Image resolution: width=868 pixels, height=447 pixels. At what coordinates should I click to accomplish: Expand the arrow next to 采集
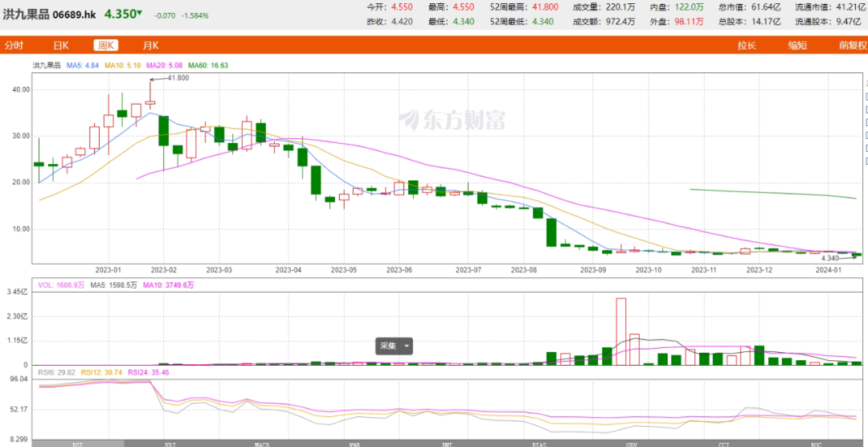pyautogui.click(x=407, y=347)
